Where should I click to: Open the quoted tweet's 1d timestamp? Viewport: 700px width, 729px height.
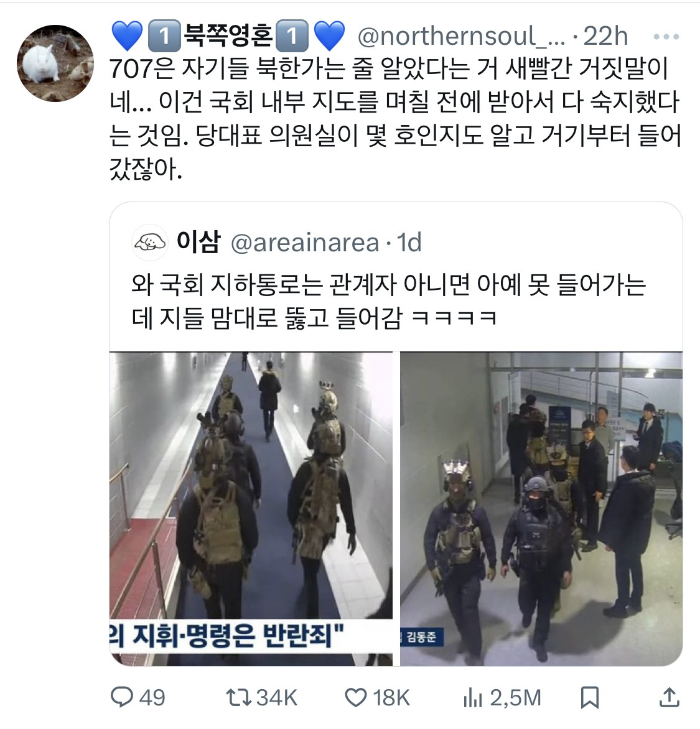[x=409, y=243]
